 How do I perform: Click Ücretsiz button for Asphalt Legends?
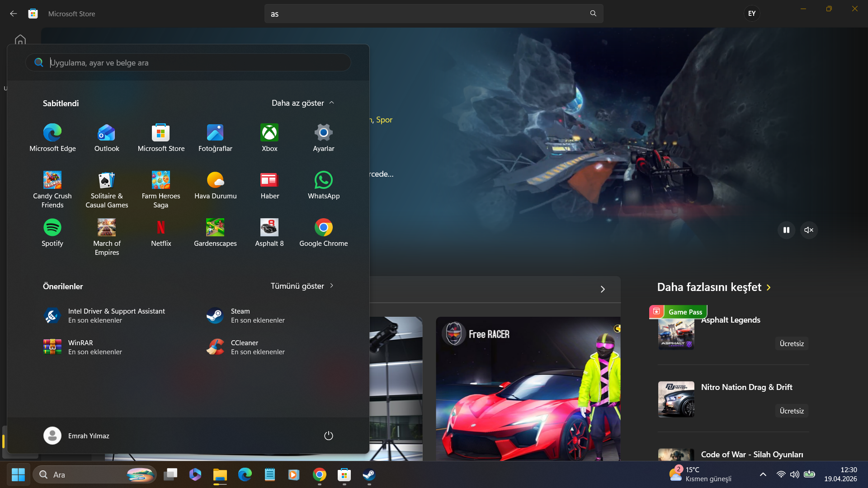coord(792,343)
